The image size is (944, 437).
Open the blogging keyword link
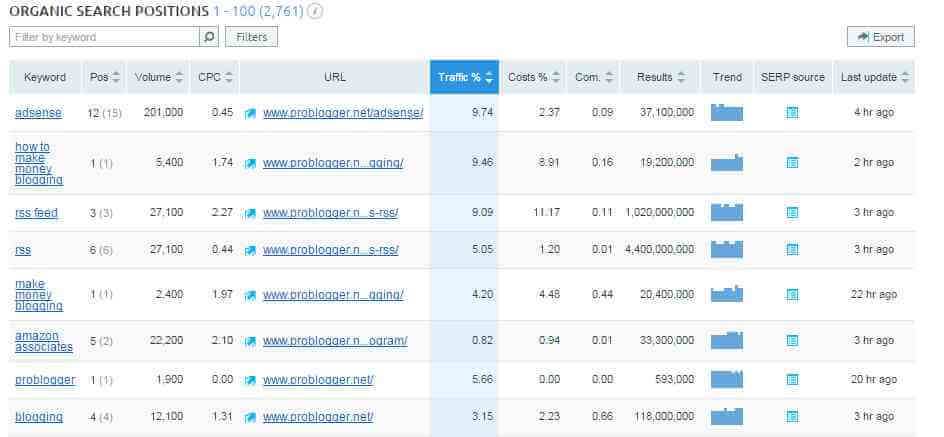39,417
